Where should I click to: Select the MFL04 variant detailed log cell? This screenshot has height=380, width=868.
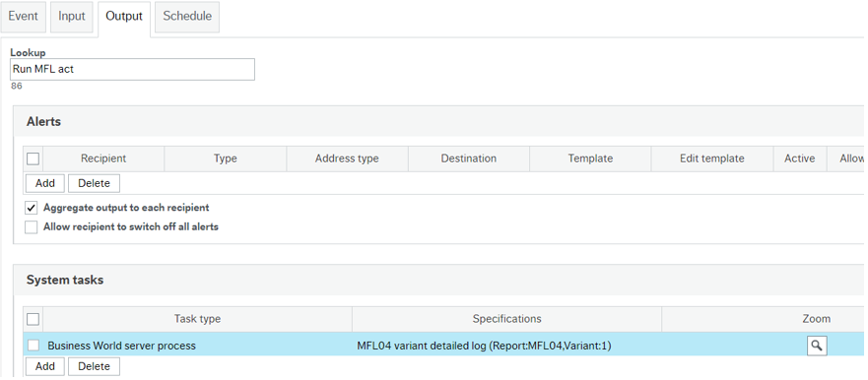pyautogui.click(x=507, y=346)
